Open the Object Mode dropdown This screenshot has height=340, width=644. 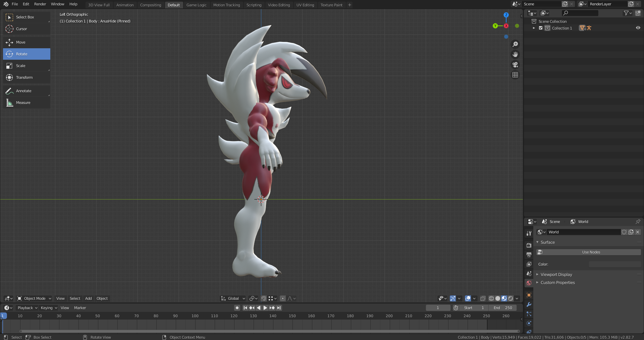tap(34, 298)
